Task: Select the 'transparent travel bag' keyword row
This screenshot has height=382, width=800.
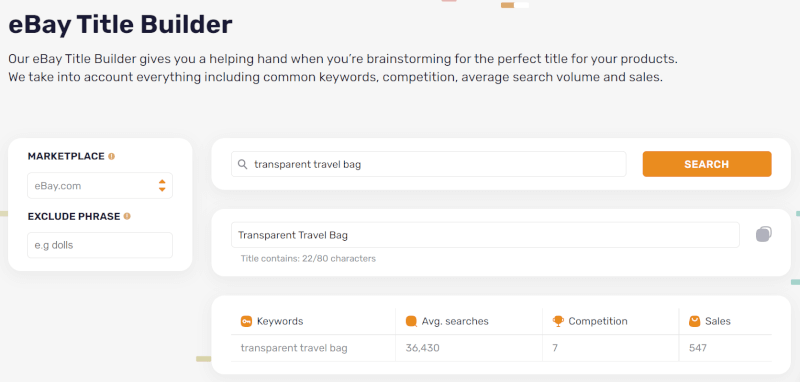Action: (501, 348)
